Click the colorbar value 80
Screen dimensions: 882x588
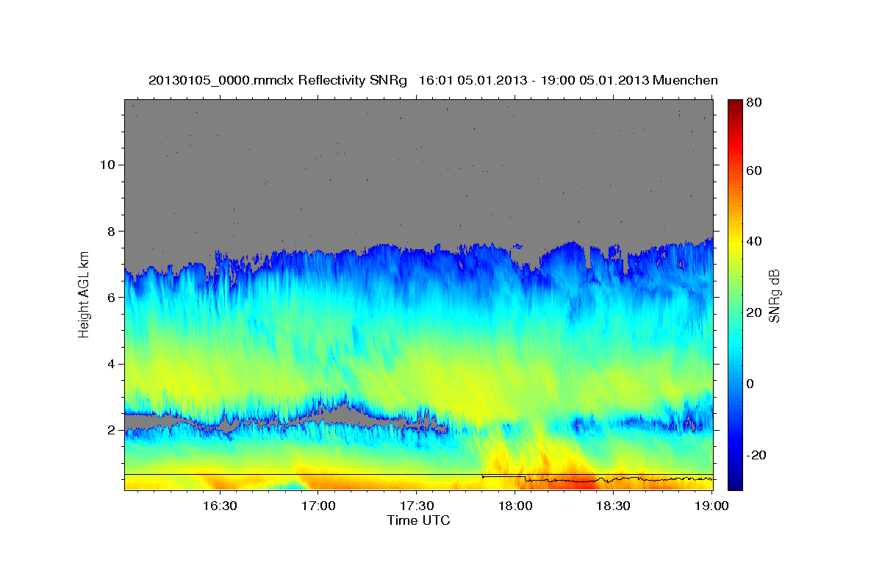tap(755, 102)
